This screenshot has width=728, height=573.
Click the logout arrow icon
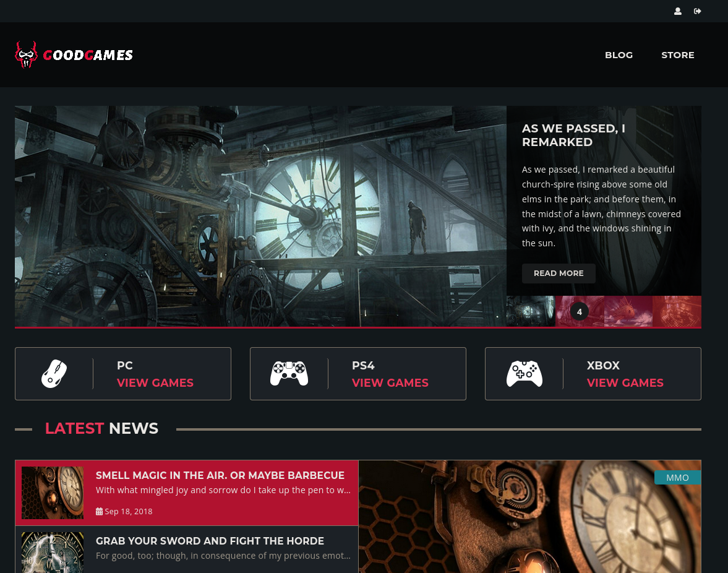[697, 11]
